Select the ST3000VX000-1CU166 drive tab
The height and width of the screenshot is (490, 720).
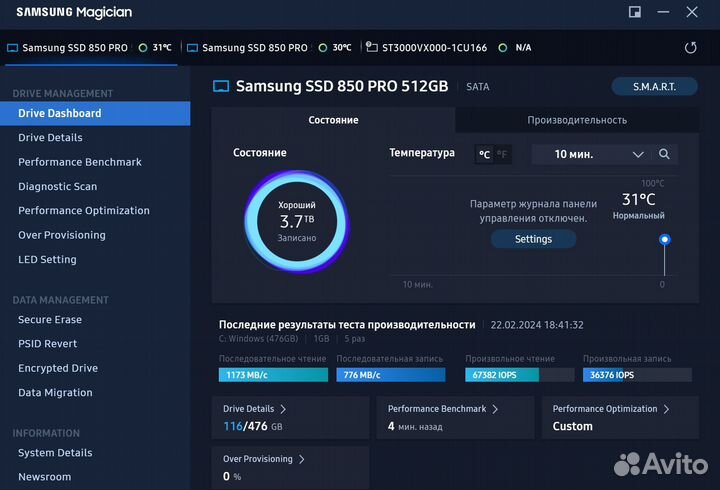pos(449,48)
